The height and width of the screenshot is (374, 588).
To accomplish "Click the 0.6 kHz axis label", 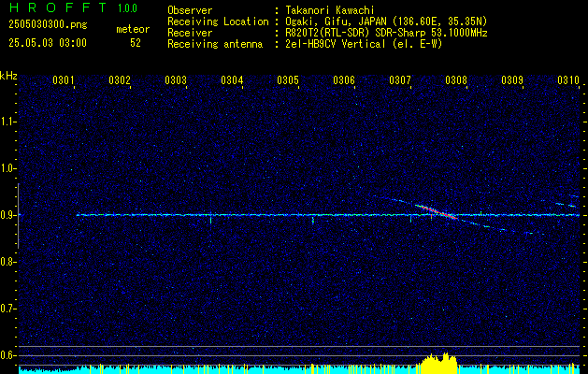I will 7,355.
